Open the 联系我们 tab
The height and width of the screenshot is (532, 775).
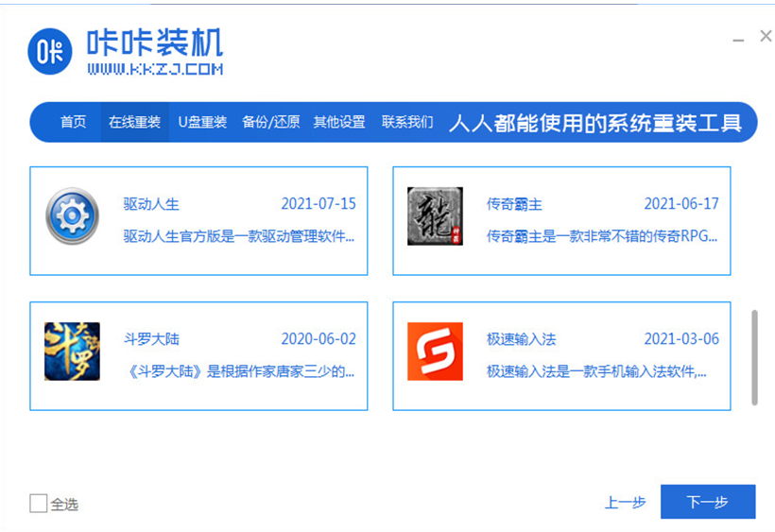pyautogui.click(x=407, y=123)
